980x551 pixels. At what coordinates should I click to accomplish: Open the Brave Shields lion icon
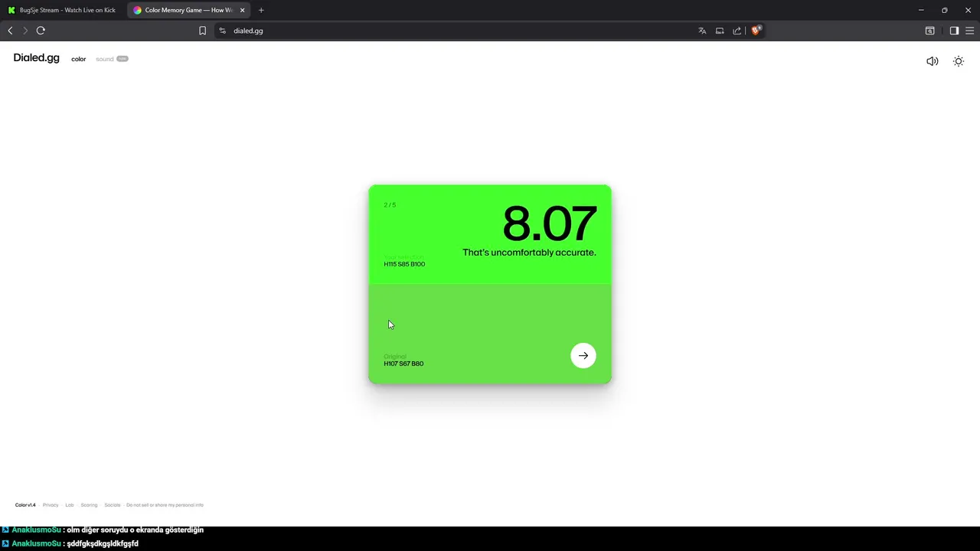pyautogui.click(x=756, y=31)
